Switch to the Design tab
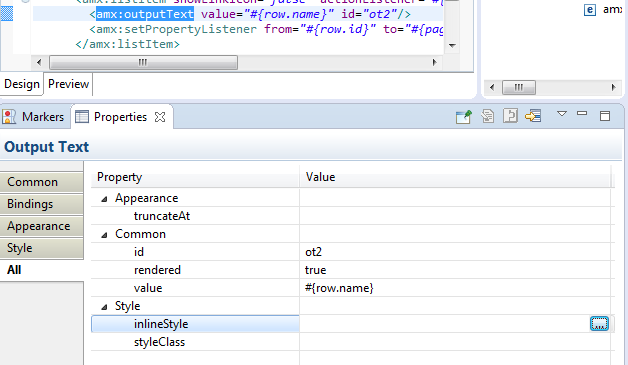This screenshot has width=628, height=365. 22,84
